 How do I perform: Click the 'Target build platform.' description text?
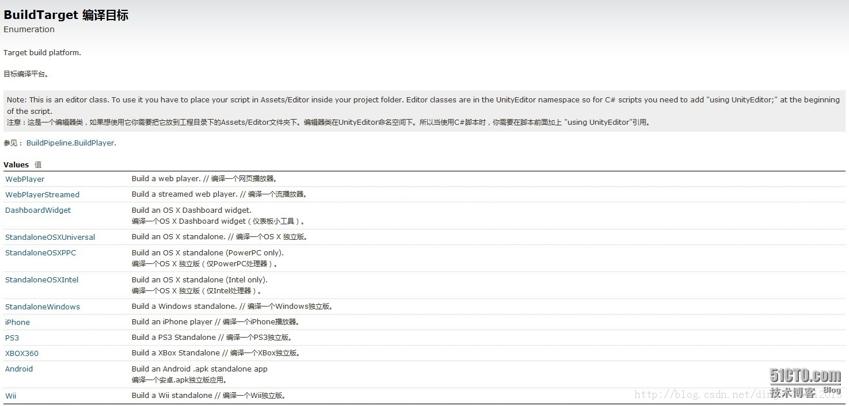pyautogui.click(x=42, y=52)
